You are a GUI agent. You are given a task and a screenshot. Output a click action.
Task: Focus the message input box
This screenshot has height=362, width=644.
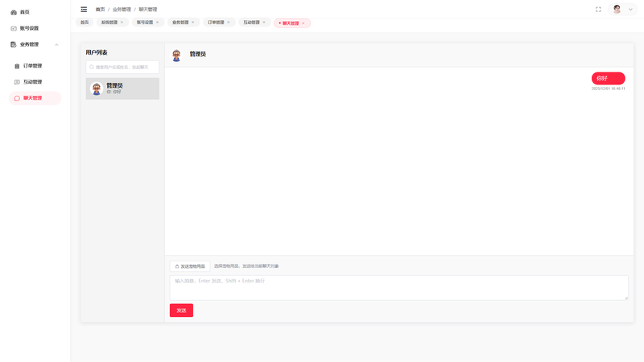(398, 288)
